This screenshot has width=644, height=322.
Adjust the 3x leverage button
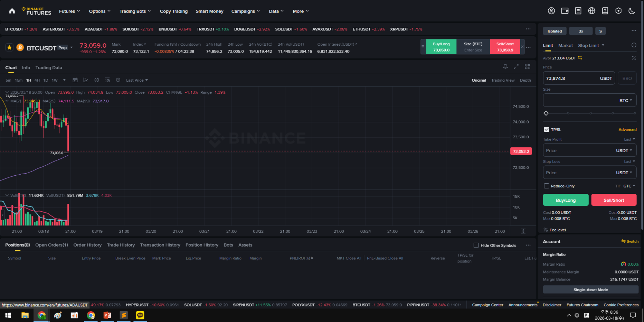pos(581,31)
